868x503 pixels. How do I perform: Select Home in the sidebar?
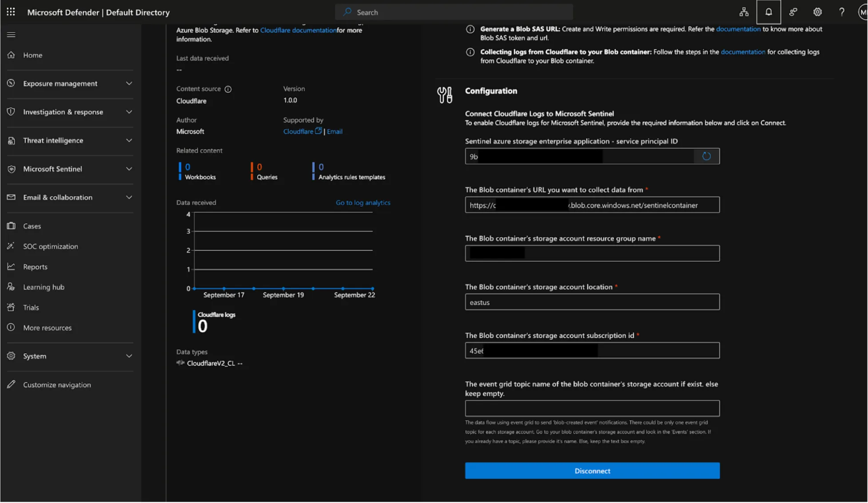coord(32,55)
